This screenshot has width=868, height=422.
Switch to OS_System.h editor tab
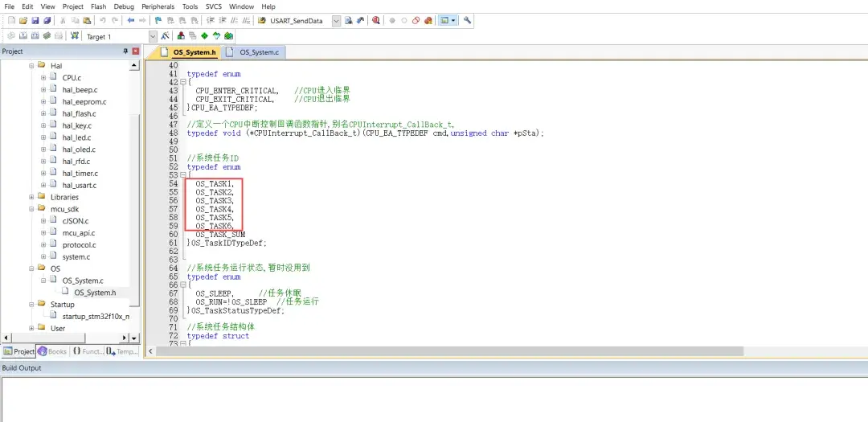(x=188, y=52)
